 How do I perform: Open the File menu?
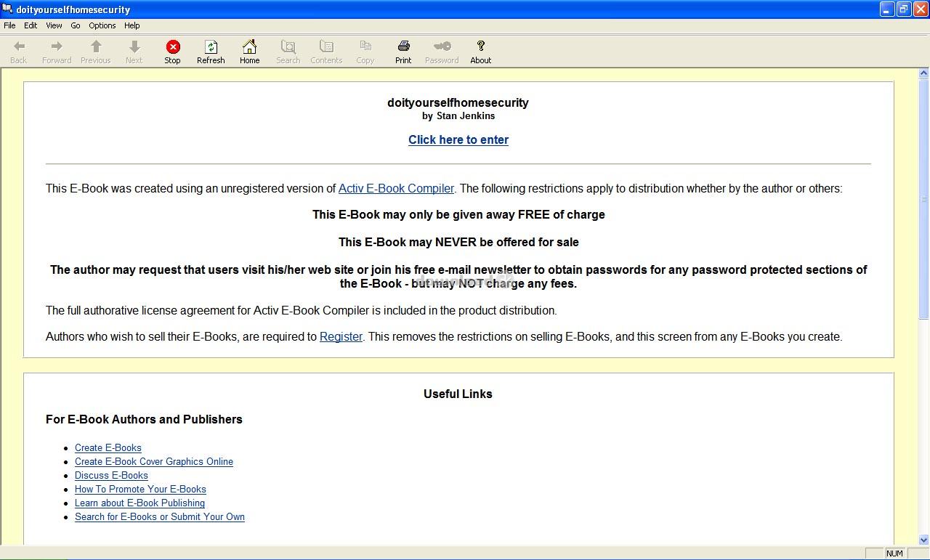pos(9,25)
